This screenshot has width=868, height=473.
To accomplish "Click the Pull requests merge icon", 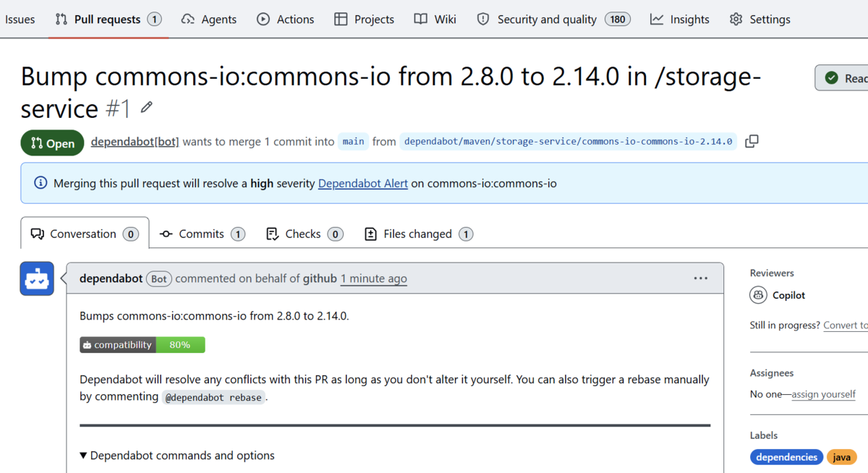I will click(61, 20).
